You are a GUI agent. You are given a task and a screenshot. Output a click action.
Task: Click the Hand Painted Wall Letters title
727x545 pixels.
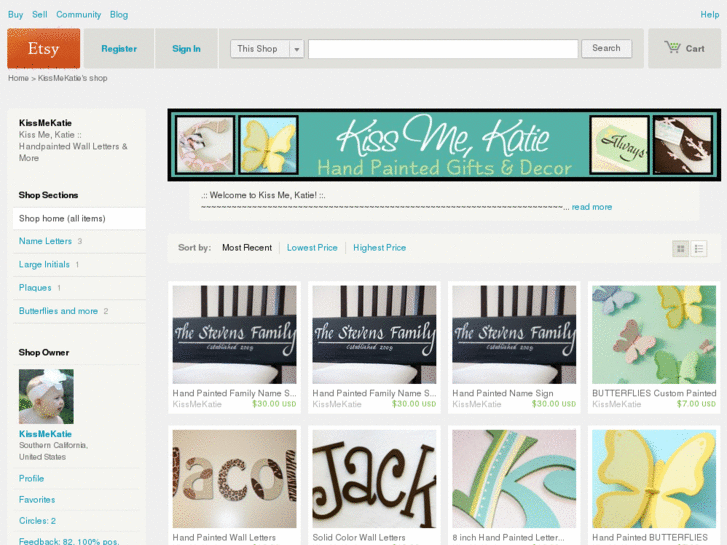[224, 538]
